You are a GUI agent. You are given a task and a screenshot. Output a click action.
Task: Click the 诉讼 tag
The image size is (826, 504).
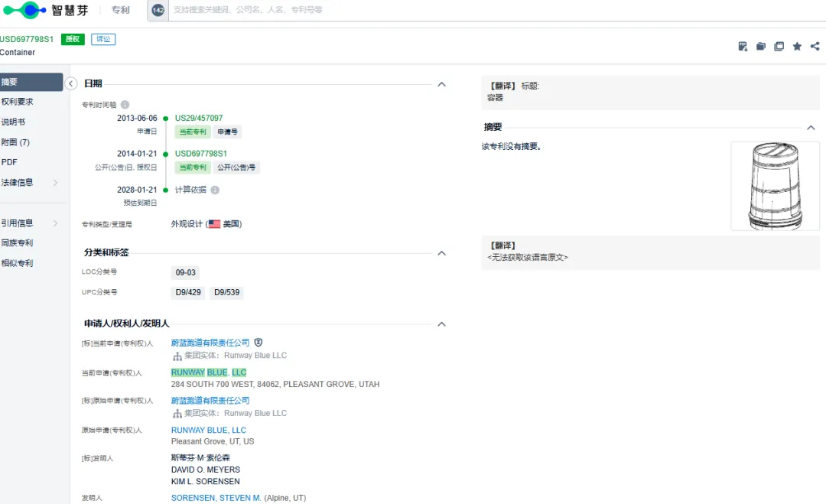click(103, 39)
